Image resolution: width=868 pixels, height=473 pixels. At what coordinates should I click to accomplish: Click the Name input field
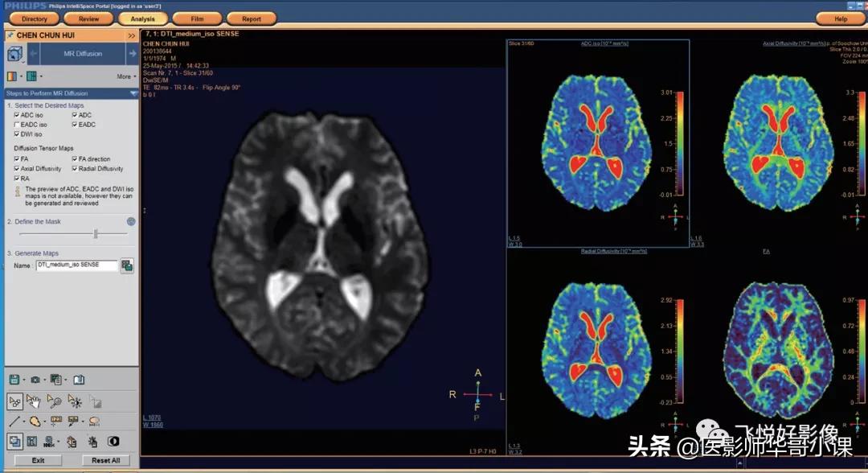[x=77, y=265]
